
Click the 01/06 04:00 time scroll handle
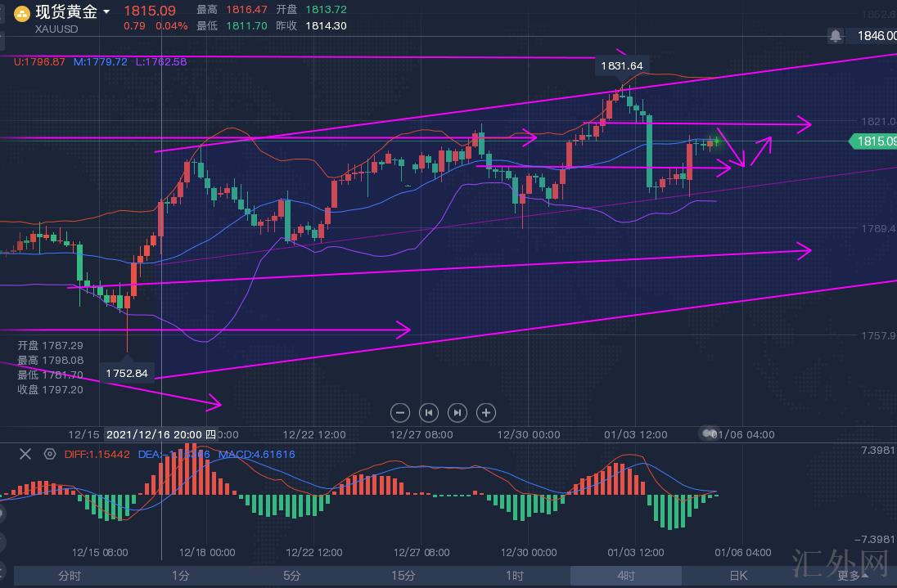[x=710, y=433]
